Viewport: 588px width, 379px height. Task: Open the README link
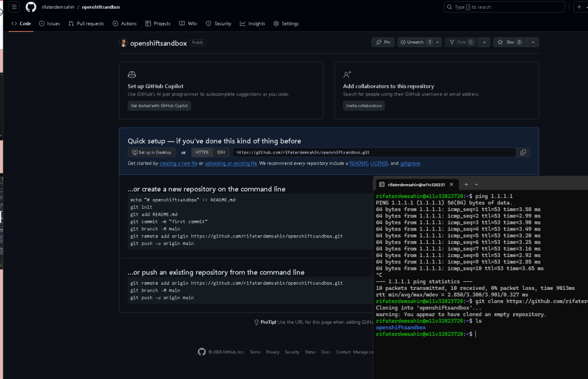coord(359,163)
